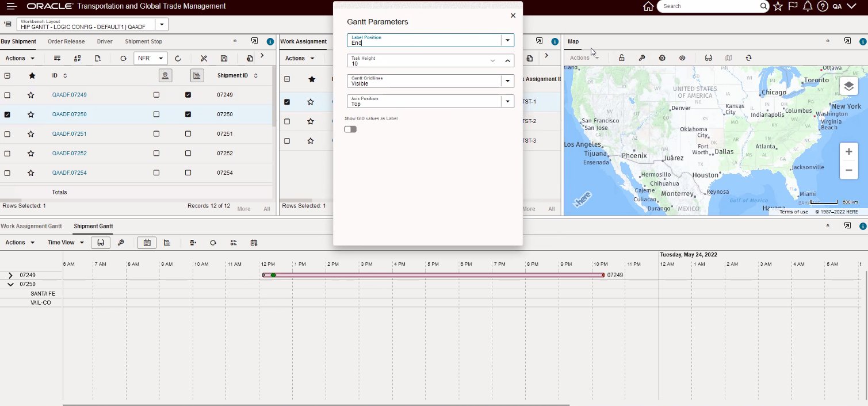The height and width of the screenshot is (406, 868).
Task: Increase Task Height with up arrow
Action: tap(507, 61)
